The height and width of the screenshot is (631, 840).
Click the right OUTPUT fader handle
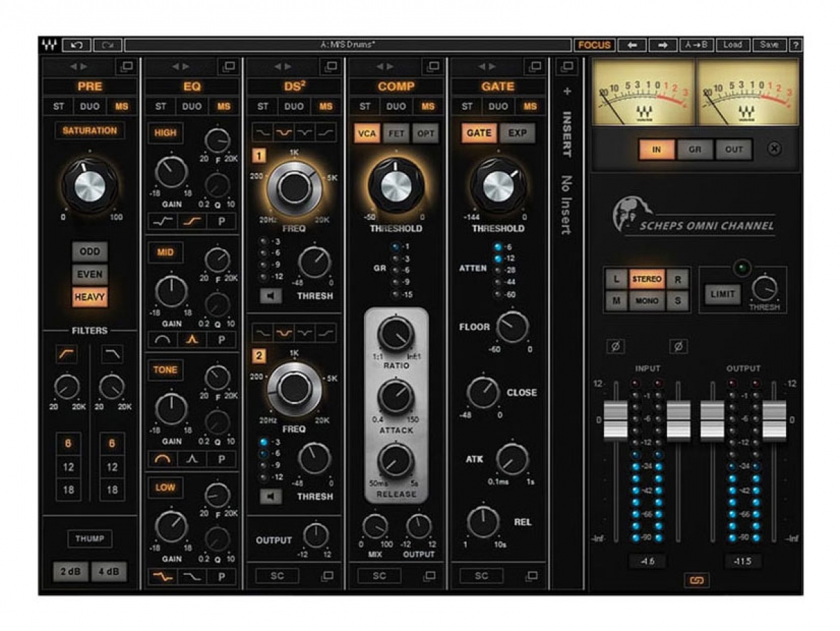pyautogui.click(x=774, y=420)
